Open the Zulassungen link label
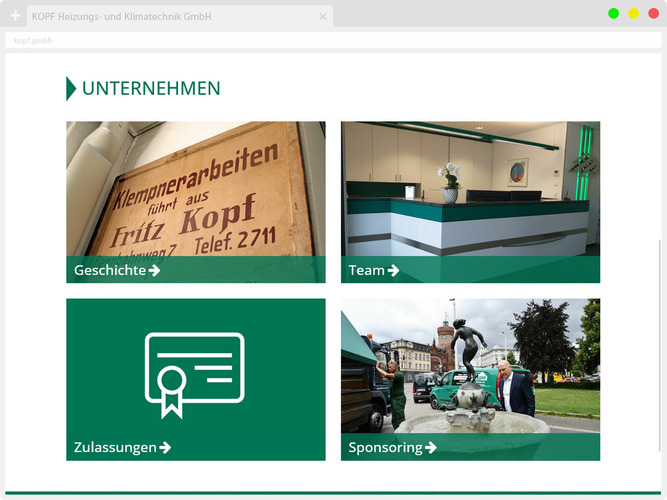Image resolution: width=667 pixels, height=500 pixels. click(115, 447)
